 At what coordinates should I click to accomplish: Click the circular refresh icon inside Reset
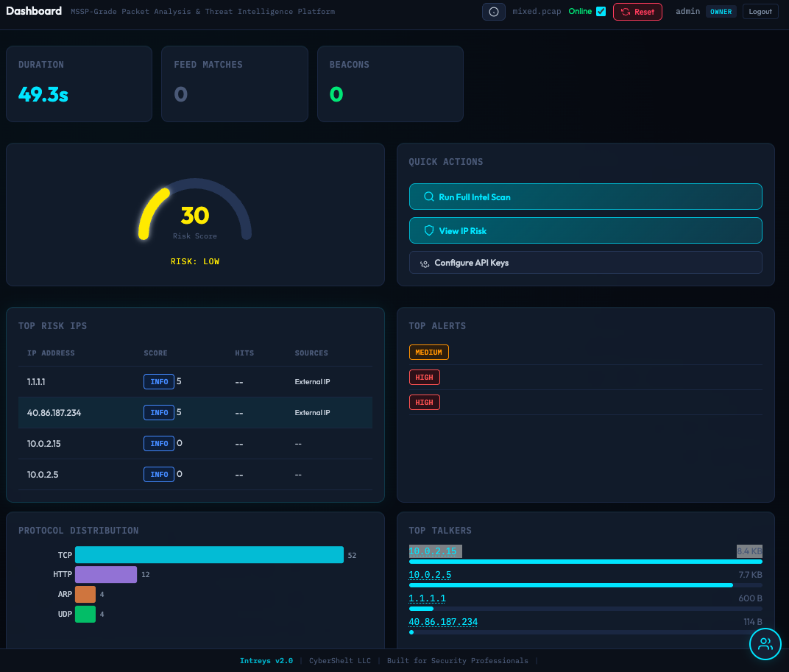coord(625,11)
